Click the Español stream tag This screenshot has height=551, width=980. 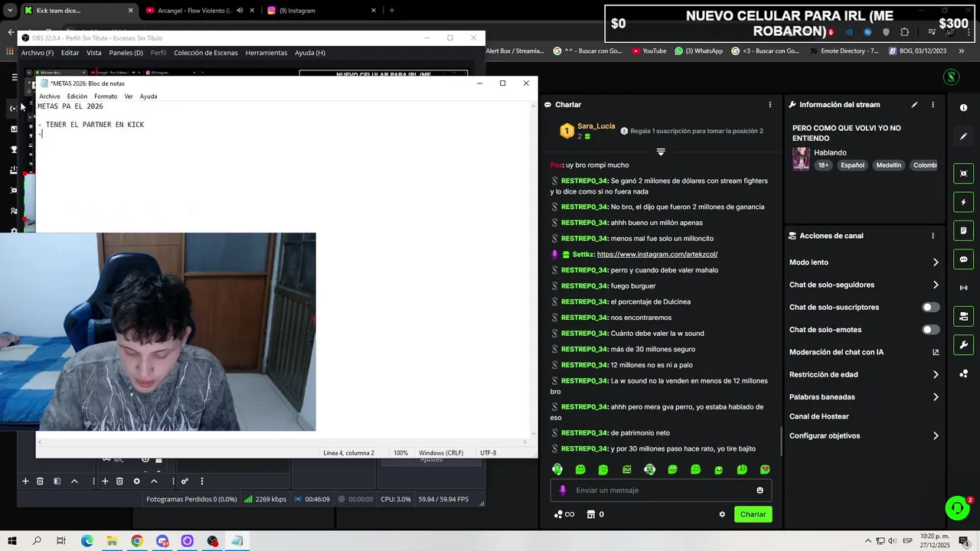[852, 165]
